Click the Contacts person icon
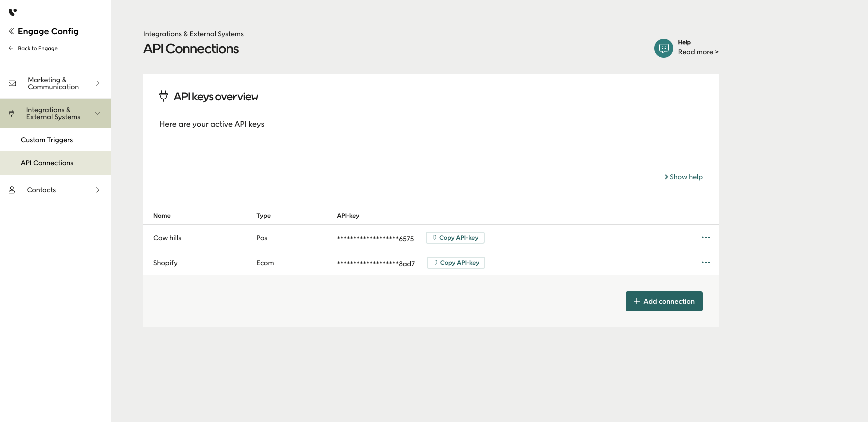Image resolution: width=868 pixels, height=422 pixels. [x=12, y=190]
